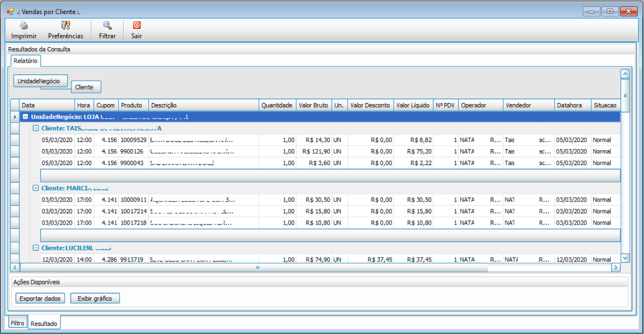Screen dimensions: 644x334
Task: Click the vertical scrollbar up arrow
Action: [x=625, y=74]
